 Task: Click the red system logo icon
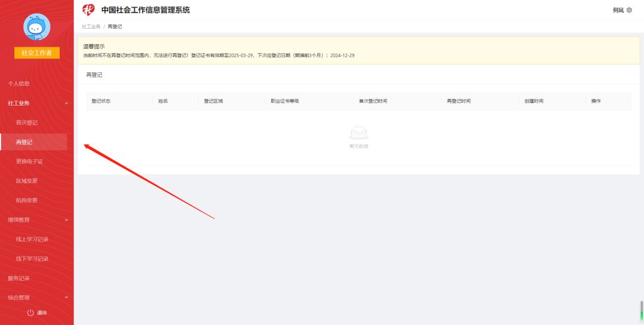pyautogui.click(x=88, y=10)
